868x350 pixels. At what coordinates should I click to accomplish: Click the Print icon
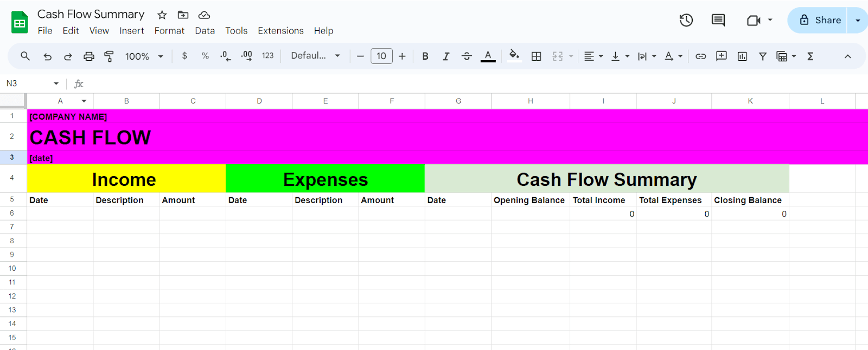[88, 56]
